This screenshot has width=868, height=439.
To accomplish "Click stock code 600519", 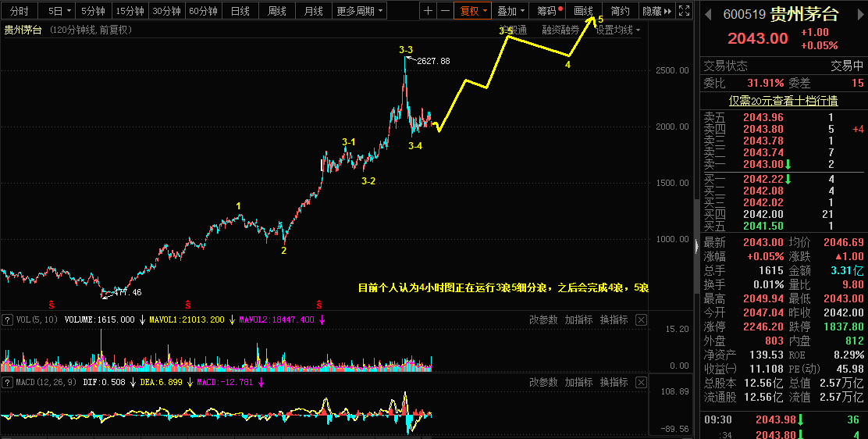I will click(744, 14).
